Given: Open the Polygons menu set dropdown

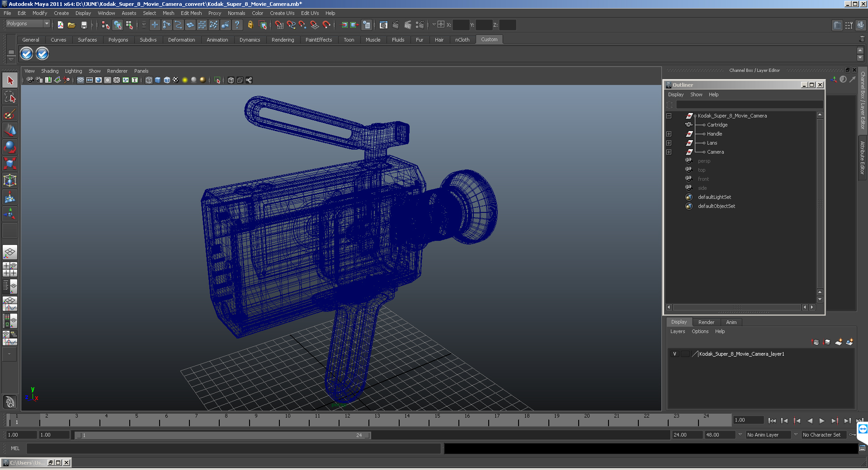Looking at the screenshot, I should click(x=27, y=23).
